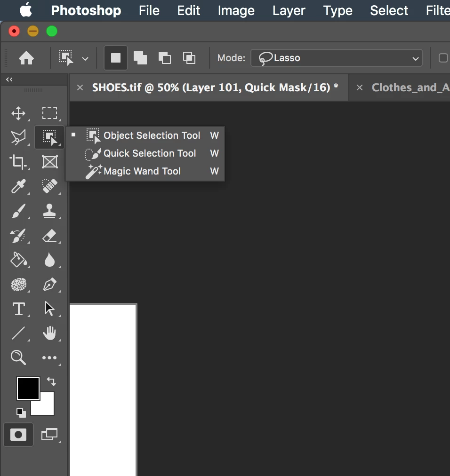The width and height of the screenshot is (450, 476).
Task: Open the Type menu
Action: 337,11
